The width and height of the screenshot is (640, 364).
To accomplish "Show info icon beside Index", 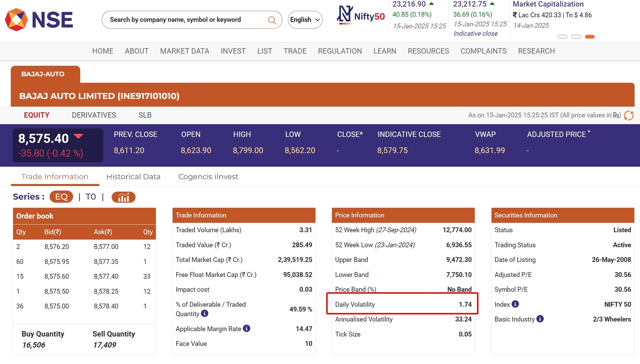I will tap(515, 304).
